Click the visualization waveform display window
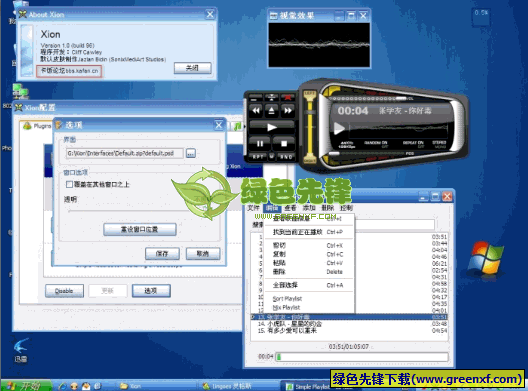The height and width of the screenshot is (391, 528). pos(319,45)
